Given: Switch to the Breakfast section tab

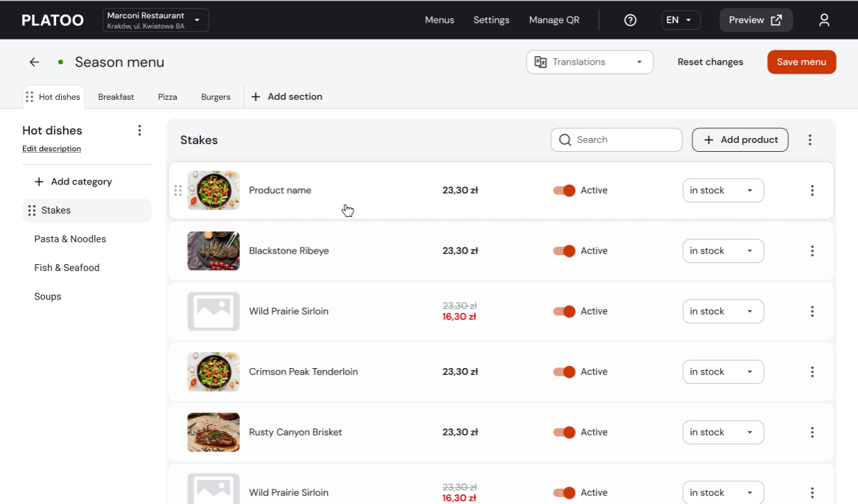Looking at the screenshot, I should pos(116,96).
